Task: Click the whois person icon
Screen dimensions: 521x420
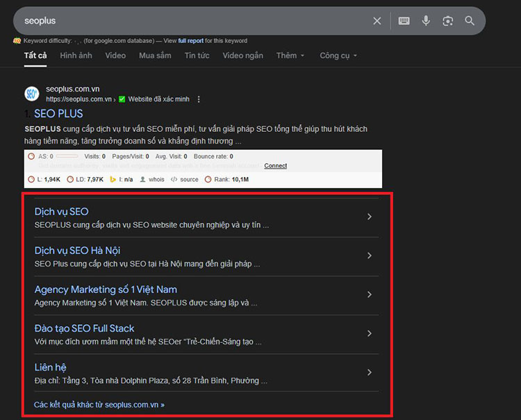Action: click(142, 180)
